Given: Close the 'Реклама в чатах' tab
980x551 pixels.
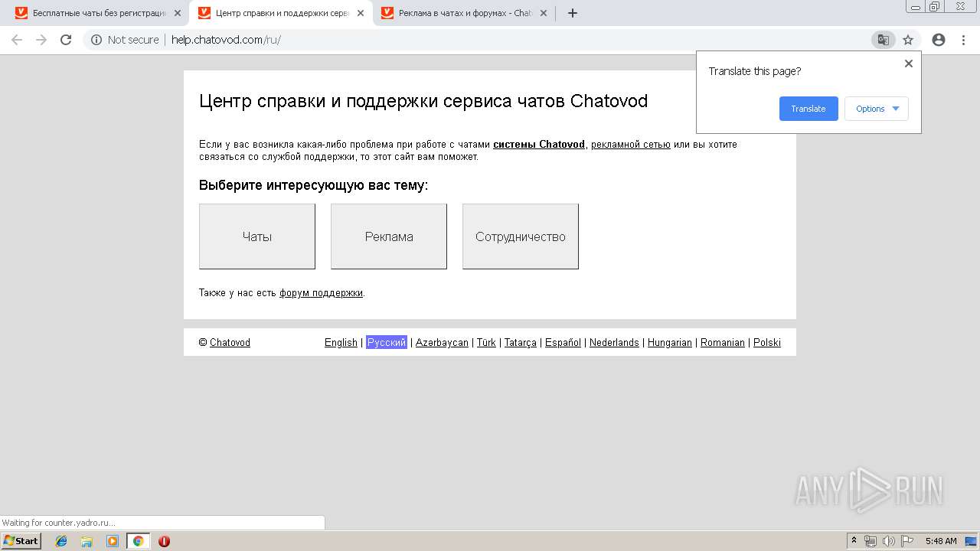Looking at the screenshot, I should (544, 13).
